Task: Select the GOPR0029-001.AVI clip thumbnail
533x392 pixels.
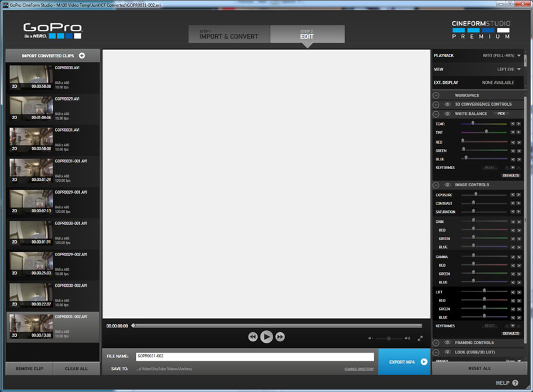Action: pyautogui.click(x=31, y=202)
